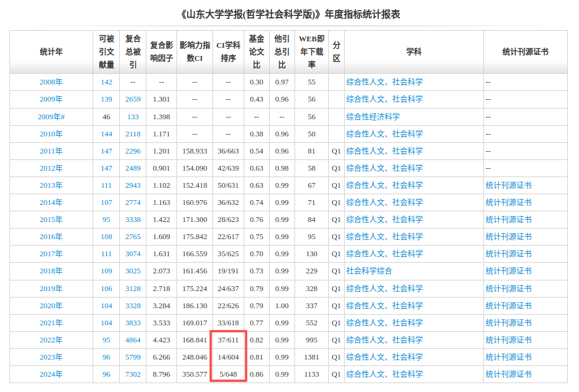Open 统计刊源证书 link in 2024年 row
The image size is (579, 392).
pyautogui.click(x=508, y=374)
